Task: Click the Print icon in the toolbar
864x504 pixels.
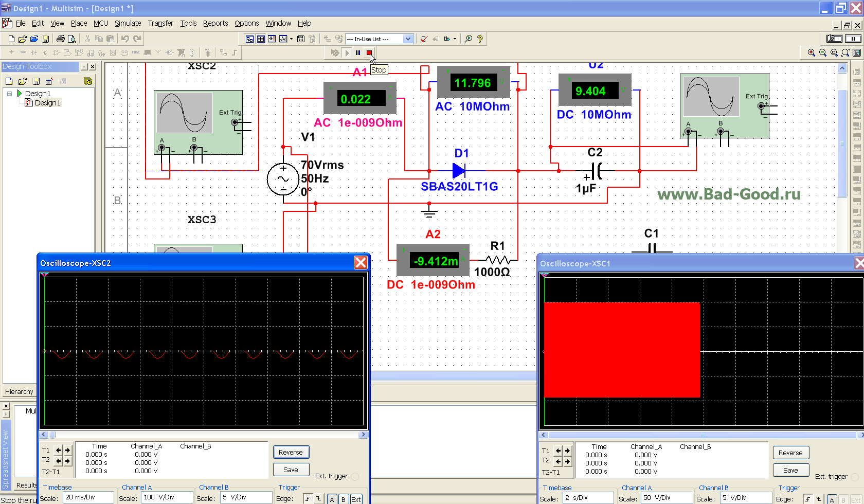Action: click(61, 39)
